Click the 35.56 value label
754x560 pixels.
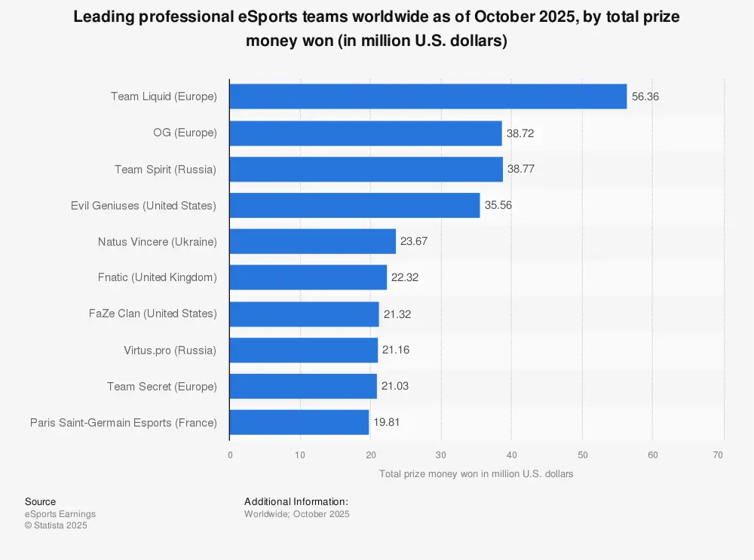click(498, 205)
